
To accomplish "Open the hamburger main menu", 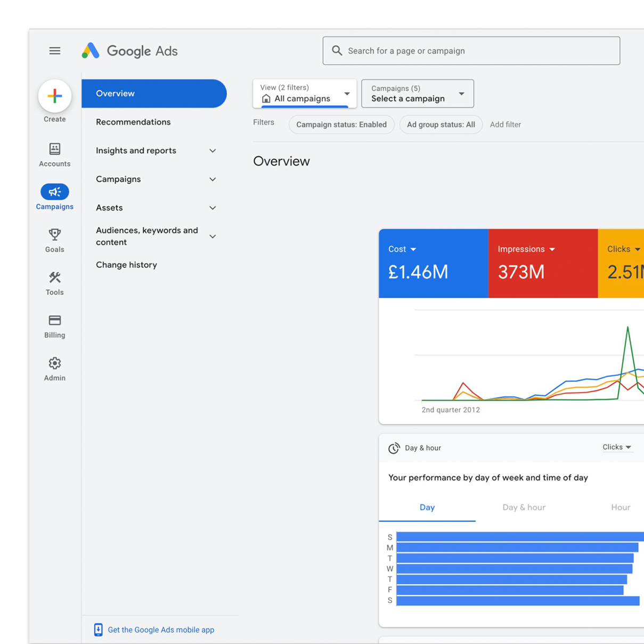I will [55, 51].
